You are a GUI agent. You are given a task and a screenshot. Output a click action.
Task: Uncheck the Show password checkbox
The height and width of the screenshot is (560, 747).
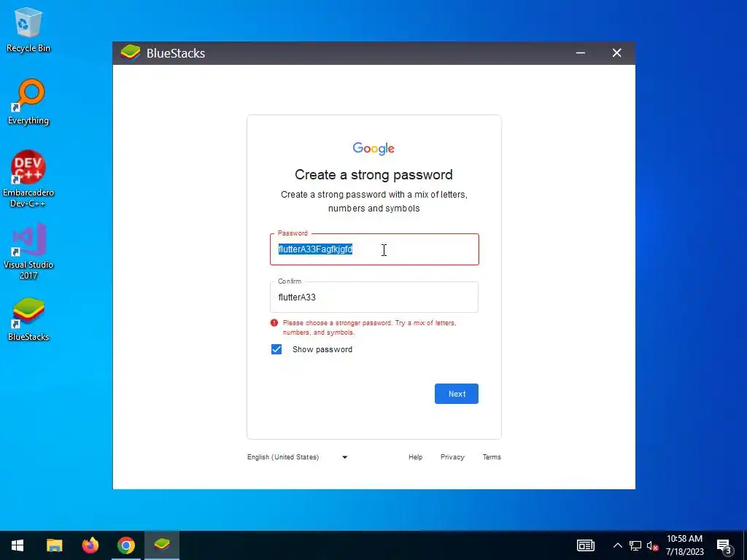(x=276, y=349)
